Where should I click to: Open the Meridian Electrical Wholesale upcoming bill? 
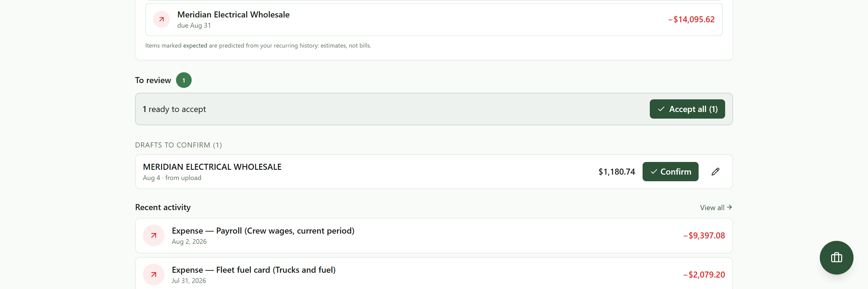coord(434,20)
